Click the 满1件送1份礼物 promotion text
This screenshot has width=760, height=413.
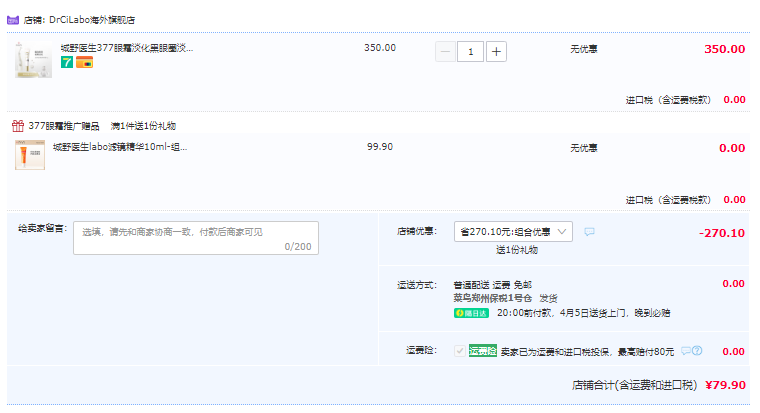point(143,126)
